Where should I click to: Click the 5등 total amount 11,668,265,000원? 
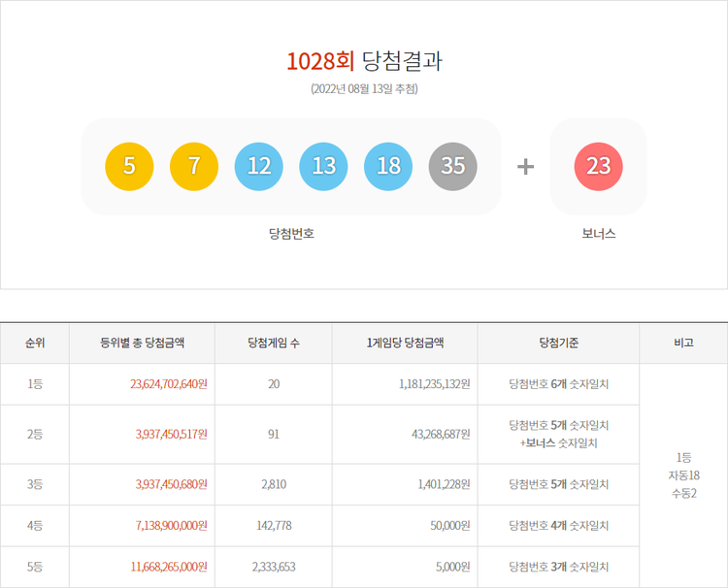(170, 567)
